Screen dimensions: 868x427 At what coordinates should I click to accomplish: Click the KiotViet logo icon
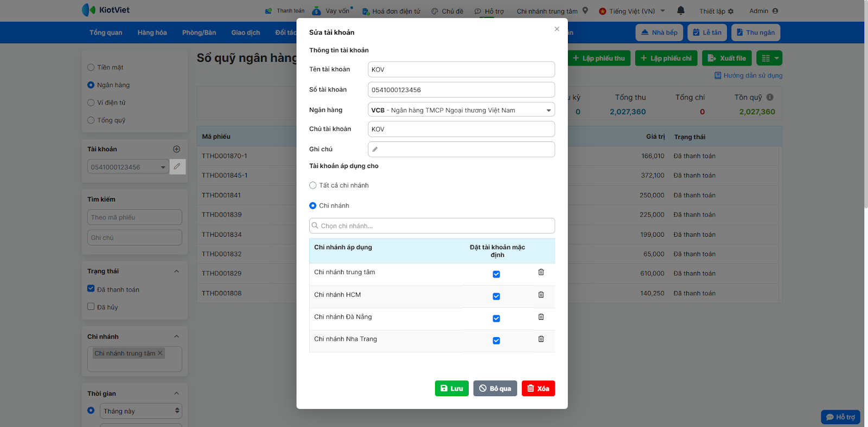[88, 10]
